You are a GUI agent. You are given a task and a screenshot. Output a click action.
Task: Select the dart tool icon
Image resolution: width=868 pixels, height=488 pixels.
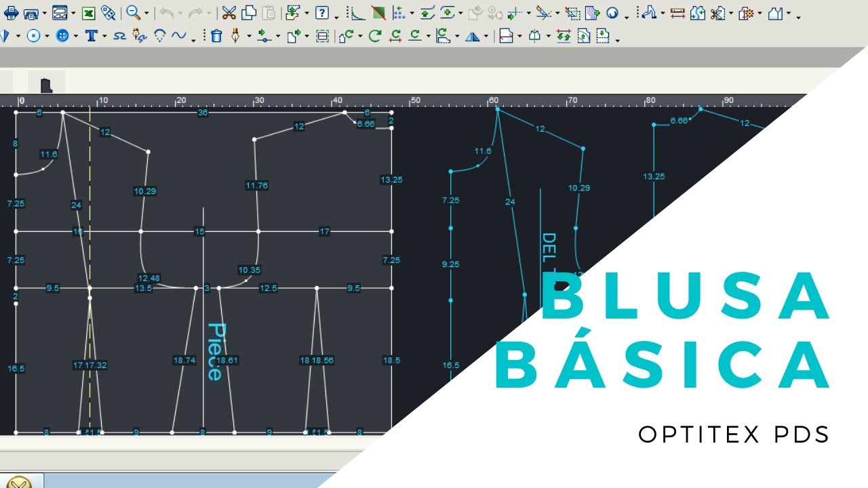pos(159,36)
